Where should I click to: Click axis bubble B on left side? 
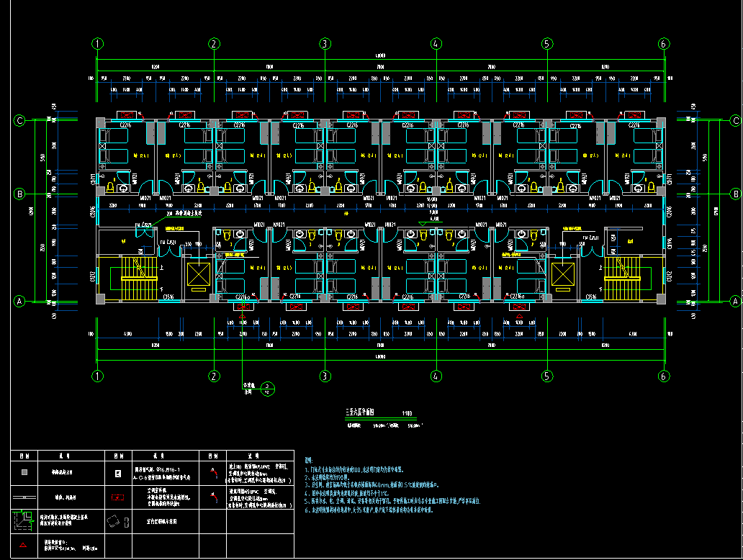coord(21,194)
